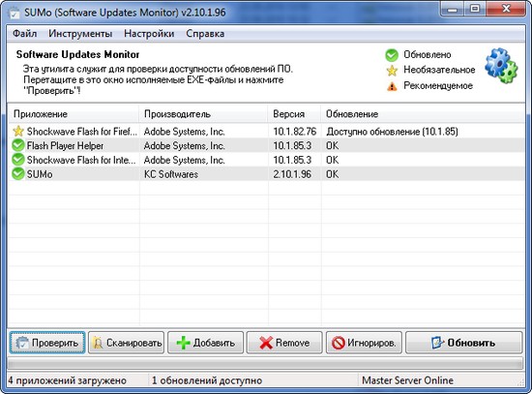Open the Инструменты menu
Viewport: 532px width, 394px height.
point(80,34)
